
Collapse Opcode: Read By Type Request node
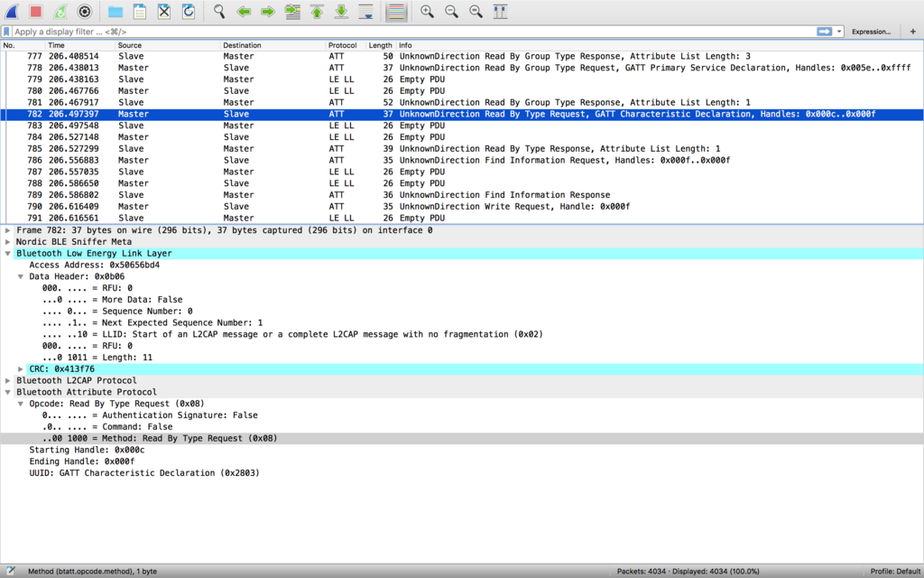pyautogui.click(x=21, y=404)
